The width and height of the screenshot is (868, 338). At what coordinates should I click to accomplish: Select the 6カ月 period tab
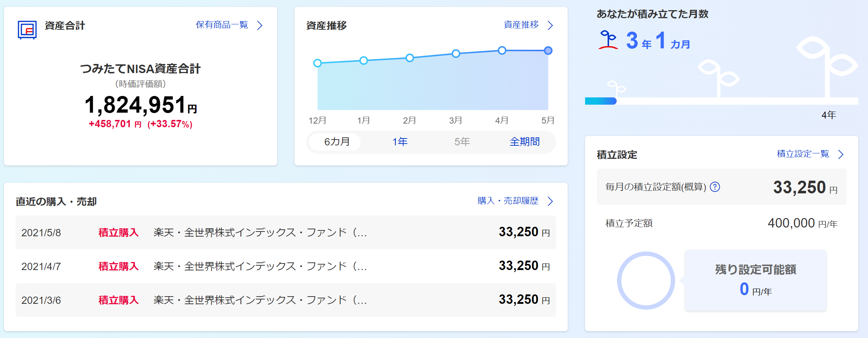[x=337, y=142]
